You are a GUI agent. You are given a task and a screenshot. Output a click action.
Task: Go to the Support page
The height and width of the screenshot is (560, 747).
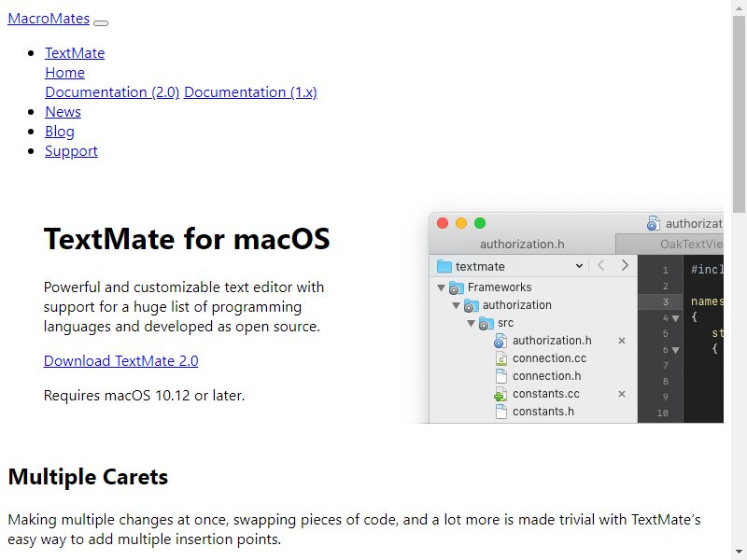click(x=71, y=151)
